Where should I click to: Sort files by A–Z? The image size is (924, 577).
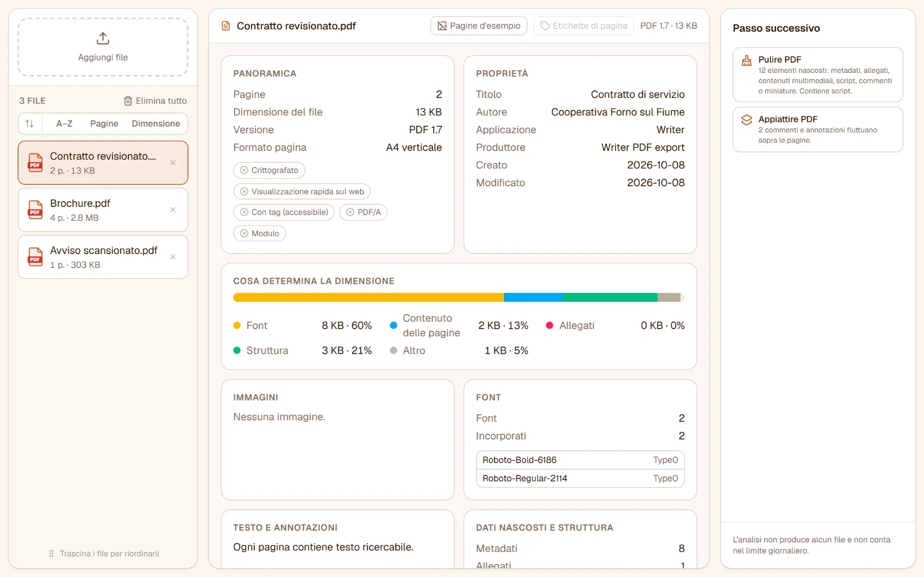pyautogui.click(x=64, y=124)
